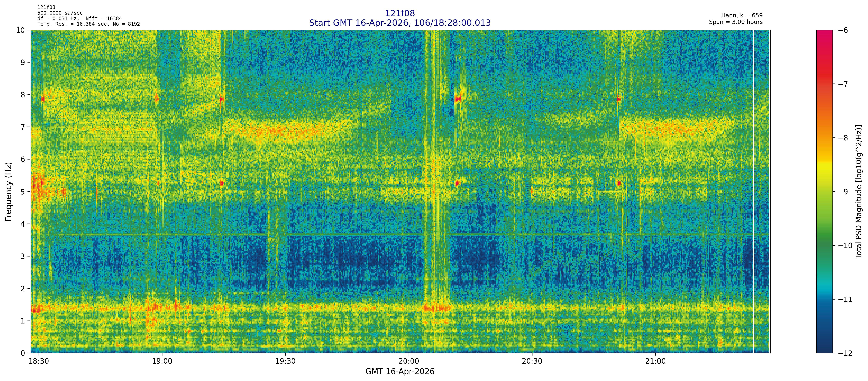Click the dark blue bottom of colorbar
This screenshot has width=868, height=381.
coord(824,348)
